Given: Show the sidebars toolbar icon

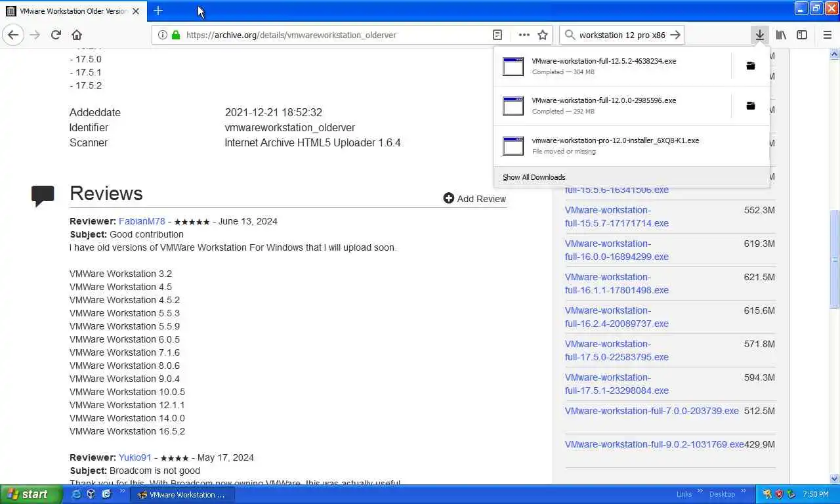Looking at the screenshot, I should tap(802, 35).
